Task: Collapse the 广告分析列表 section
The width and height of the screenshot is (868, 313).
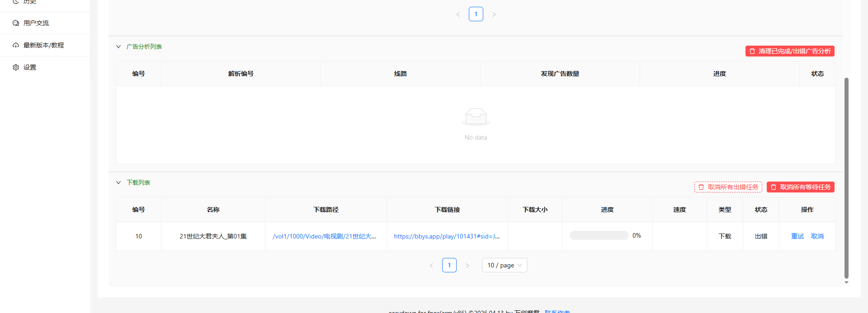Action: tap(118, 47)
